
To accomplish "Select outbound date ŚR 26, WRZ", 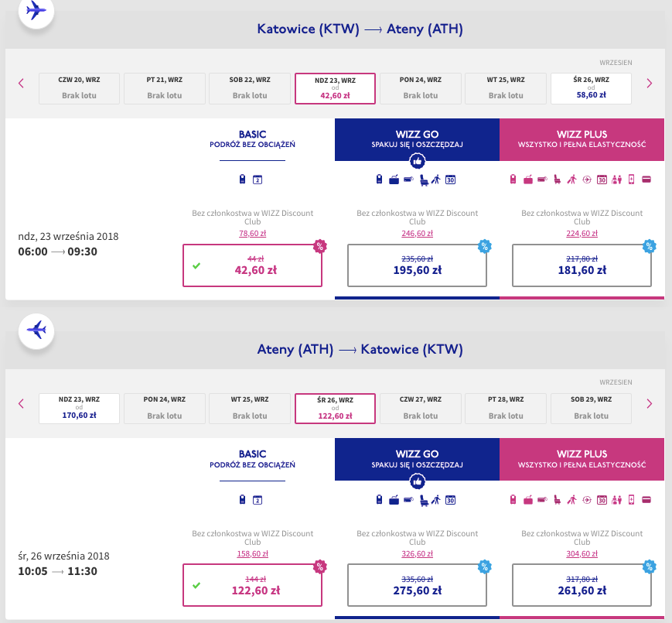I will click(x=591, y=88).
